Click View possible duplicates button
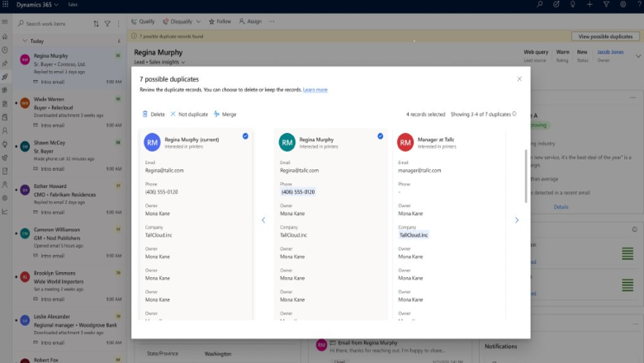Image resolution: width=644 pixels, height=363 pixels. (x=605, y=36)
